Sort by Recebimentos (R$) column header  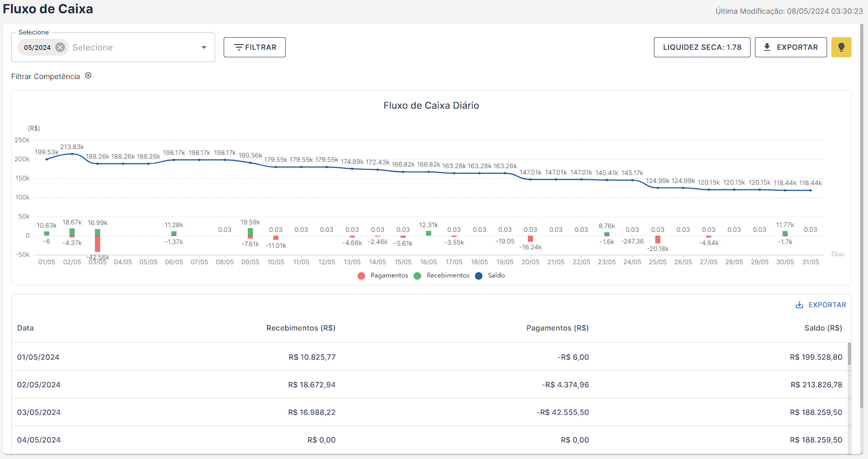point(301,328)
